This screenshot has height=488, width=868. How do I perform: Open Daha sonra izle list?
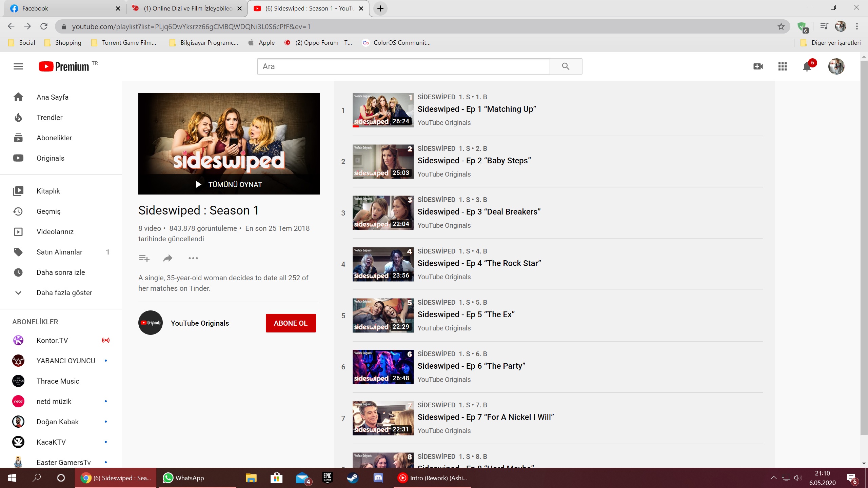(61, 272)
